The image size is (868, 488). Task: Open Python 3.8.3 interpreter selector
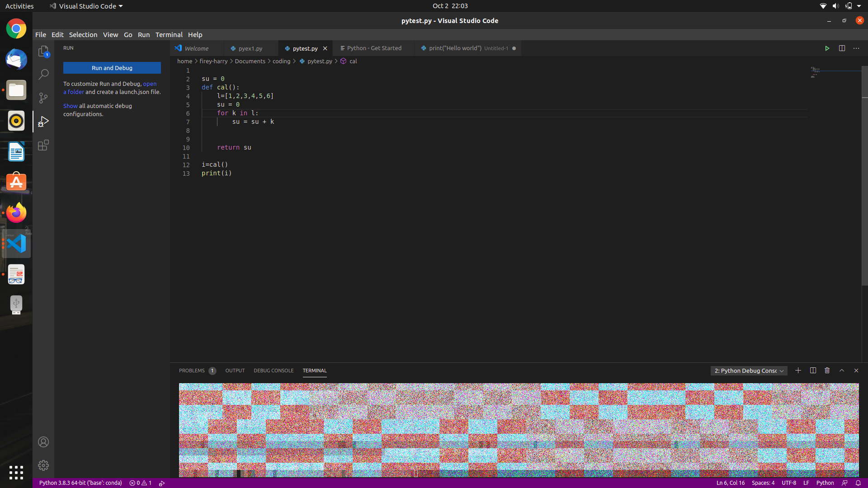[80, 483]
